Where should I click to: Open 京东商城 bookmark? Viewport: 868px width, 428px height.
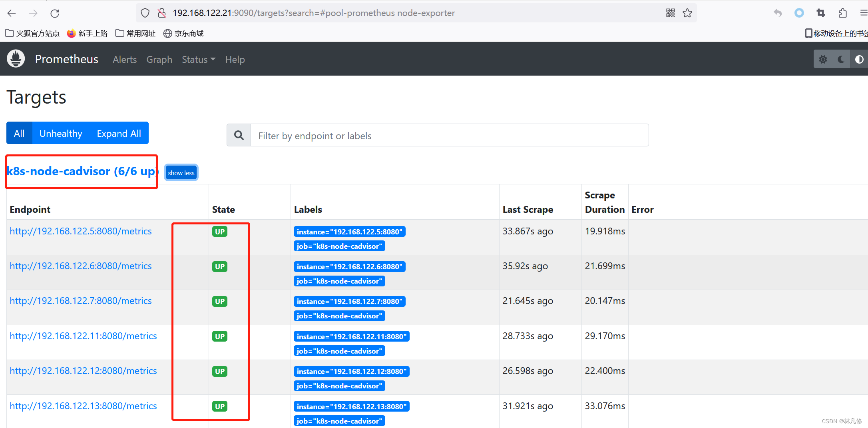(x=184, y=33)
